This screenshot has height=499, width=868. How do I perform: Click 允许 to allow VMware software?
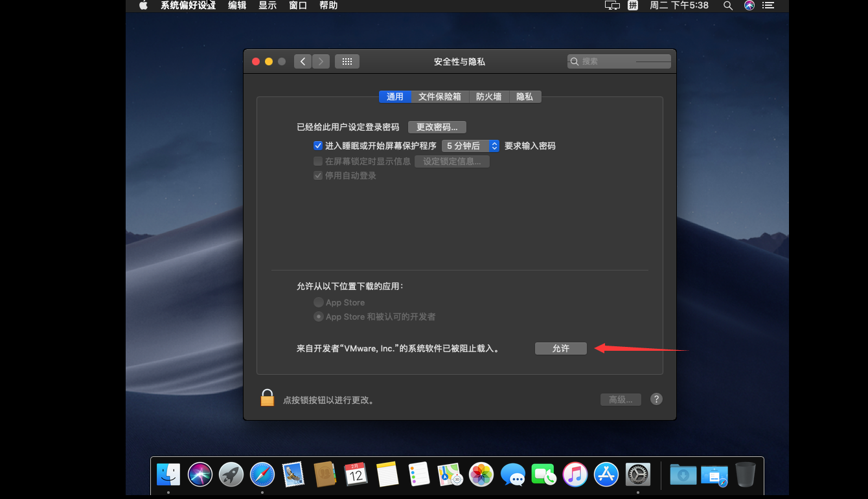tap(561, 348)
